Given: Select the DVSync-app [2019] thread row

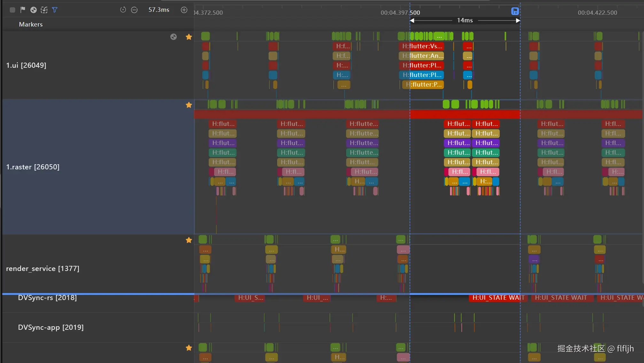Looking at the screenshot, I should click(50, 327).
